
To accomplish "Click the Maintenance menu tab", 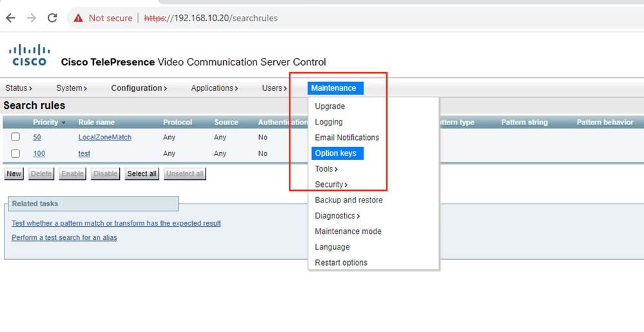I will [x=335, y=88].
